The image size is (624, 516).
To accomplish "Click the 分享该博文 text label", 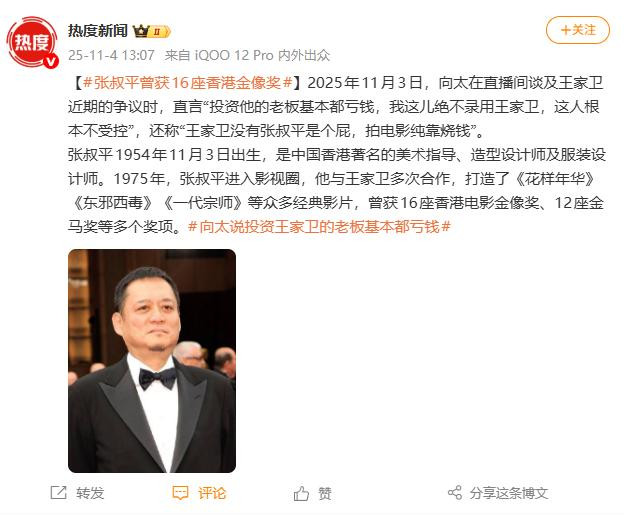I will [509, 493].
